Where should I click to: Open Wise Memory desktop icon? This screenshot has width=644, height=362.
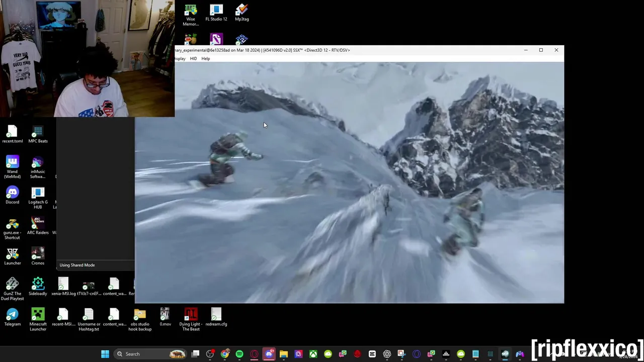pyautogui.click(x=191, y=16)
